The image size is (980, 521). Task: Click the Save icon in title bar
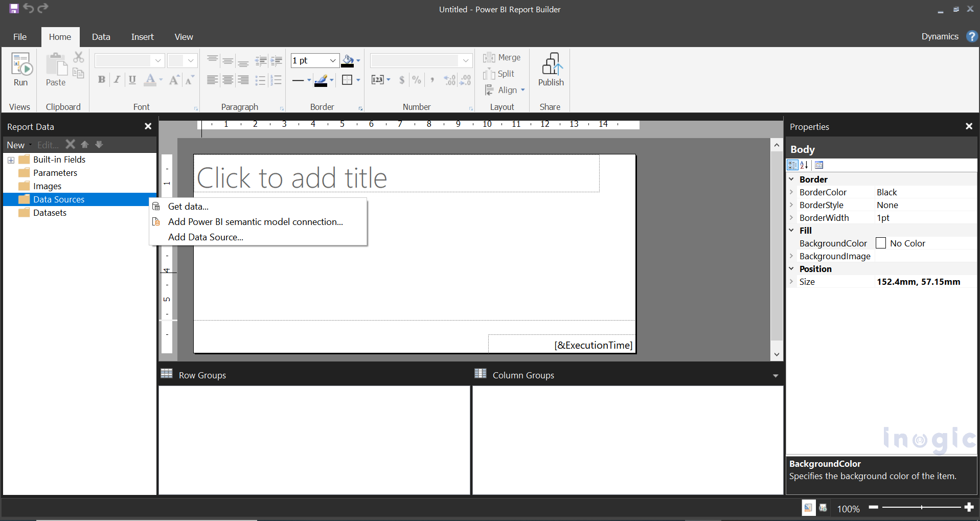pos(14,8)
